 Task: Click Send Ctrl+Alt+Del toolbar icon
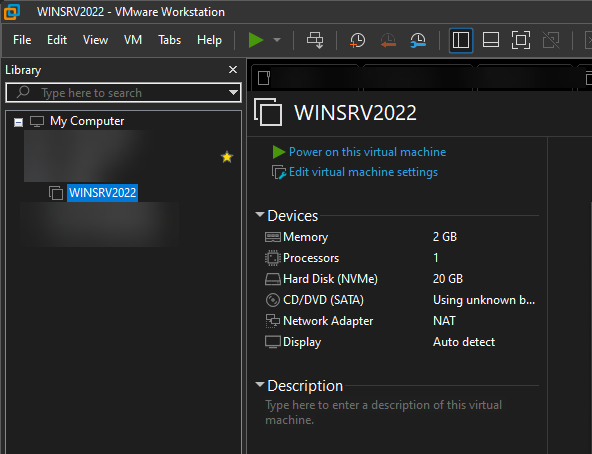(x=315, y=40)
